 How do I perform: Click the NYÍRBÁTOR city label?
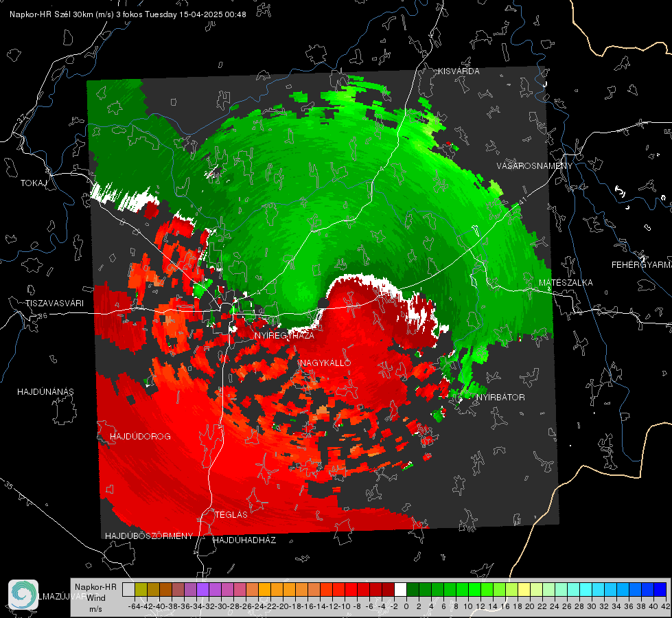pos(500,398)
